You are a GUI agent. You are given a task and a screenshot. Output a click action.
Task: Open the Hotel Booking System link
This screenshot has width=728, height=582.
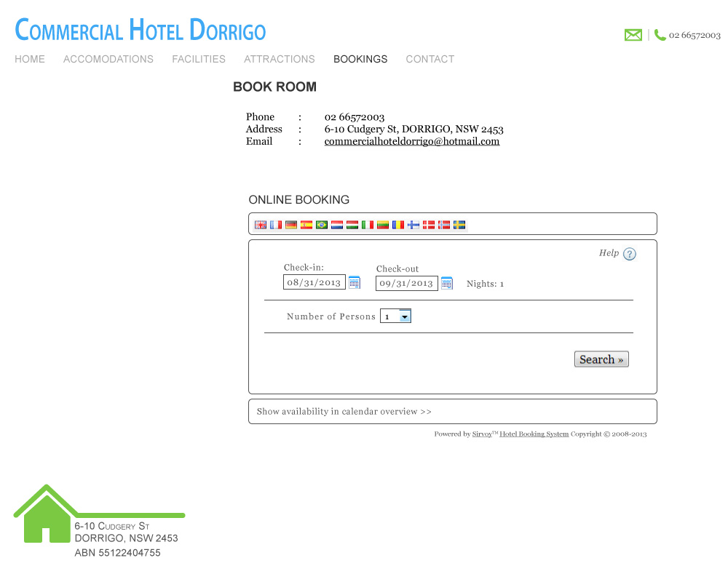pyautogui.click(x=534, y=434)
